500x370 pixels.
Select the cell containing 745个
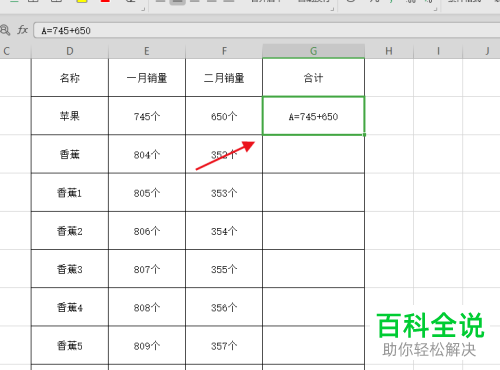pyautogui.click(x=147, y=116)
